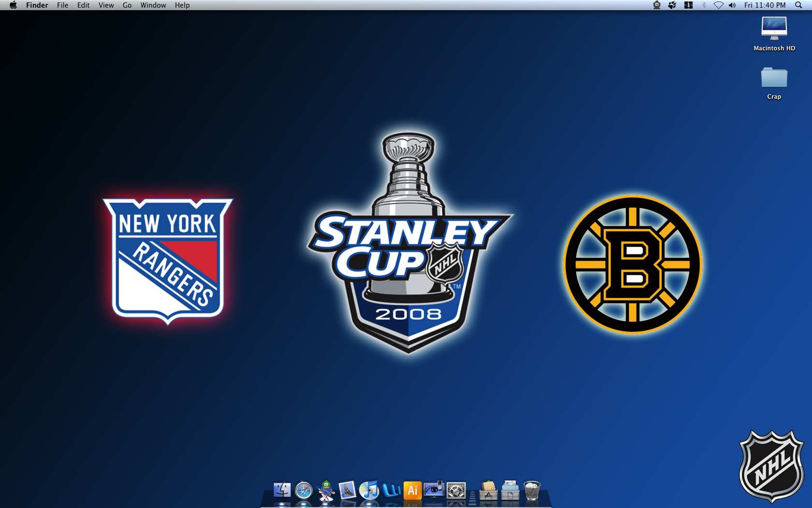Open the Finder application menu
The width and height of the screenshot is (812, 508).
[37, 5]
